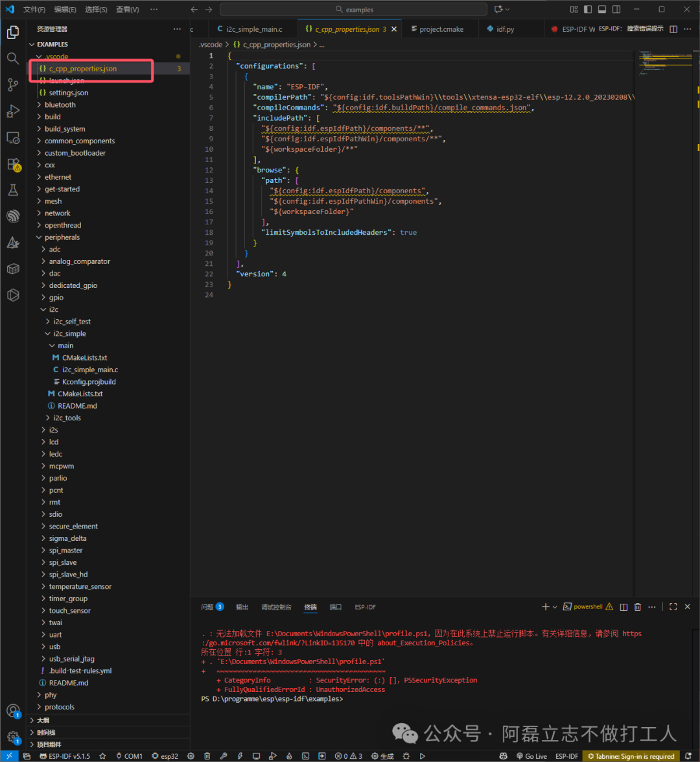Click the examples command center search box
Viewport: 700px width, 762px height.
click(354, 9)
